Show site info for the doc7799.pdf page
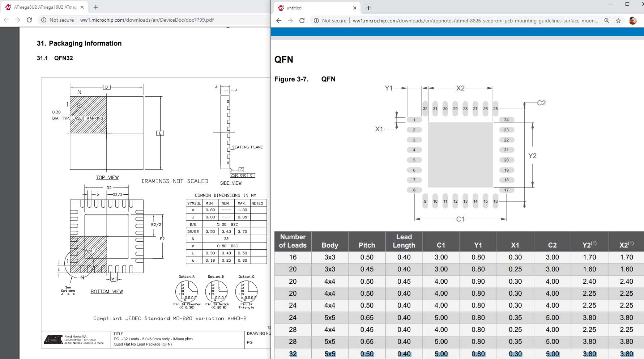The image size is (644, 359). (44, 20)
